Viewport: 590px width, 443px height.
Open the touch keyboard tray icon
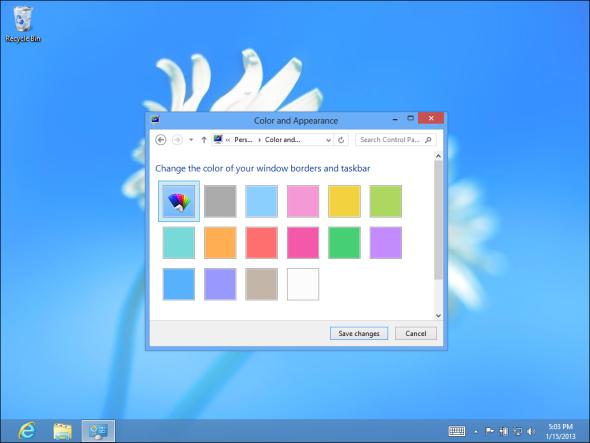[x=457, y=431]
